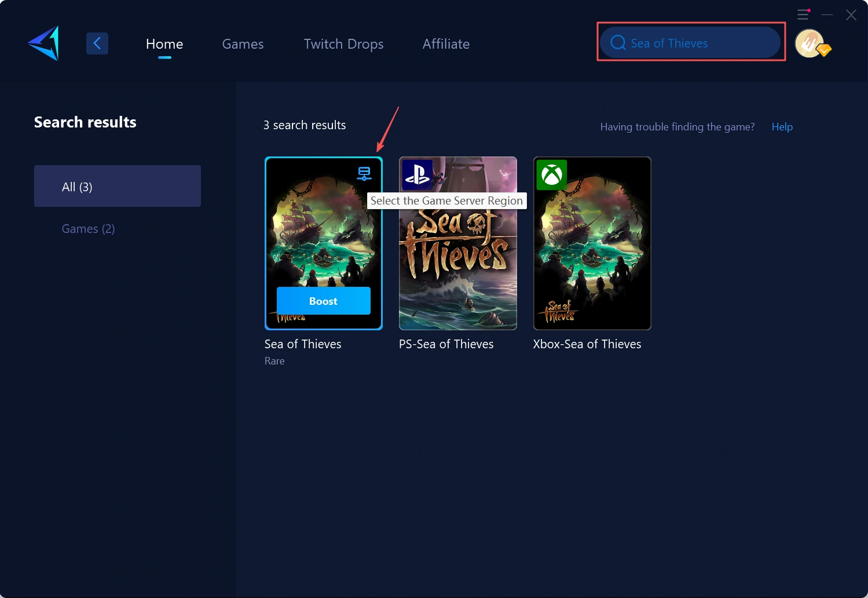The image size is (868, 598).
Task: Click the back arrow navigation icon
Action: coord(97,43)
